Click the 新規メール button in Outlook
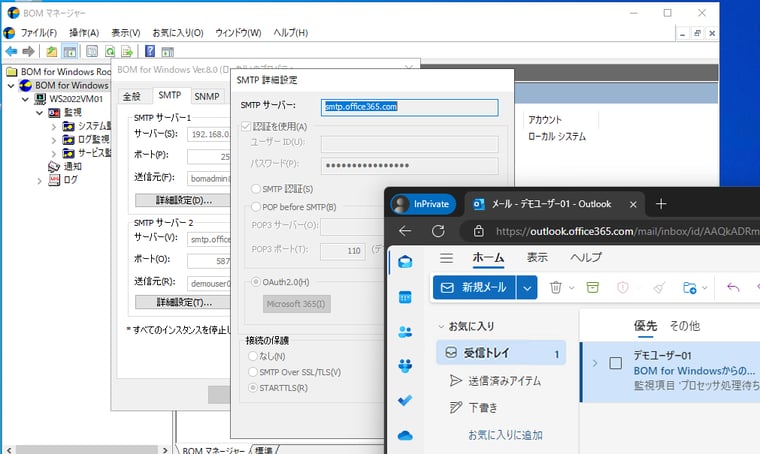 pos(474,288)
